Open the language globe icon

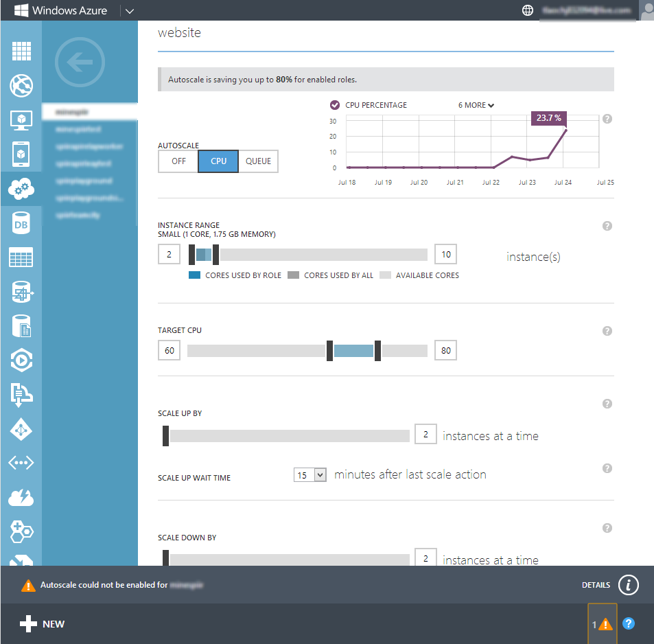[x=528, y=10]
